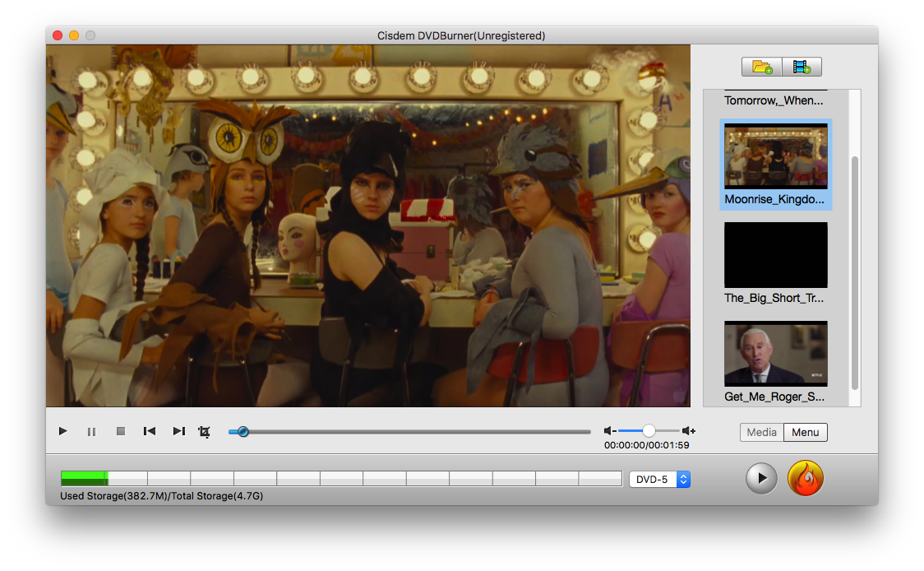
Task: Raise volume with the speaker plus icon
Action: [x=689, y=431]
